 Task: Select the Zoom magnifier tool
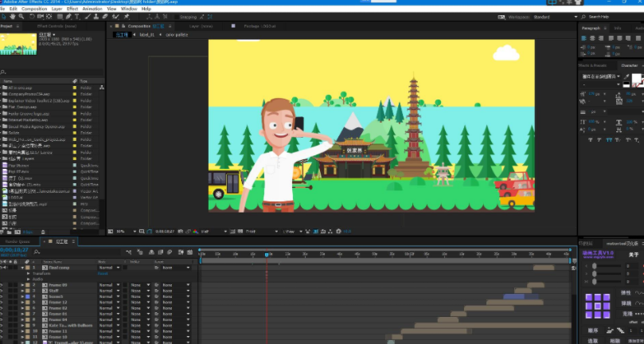23,16
